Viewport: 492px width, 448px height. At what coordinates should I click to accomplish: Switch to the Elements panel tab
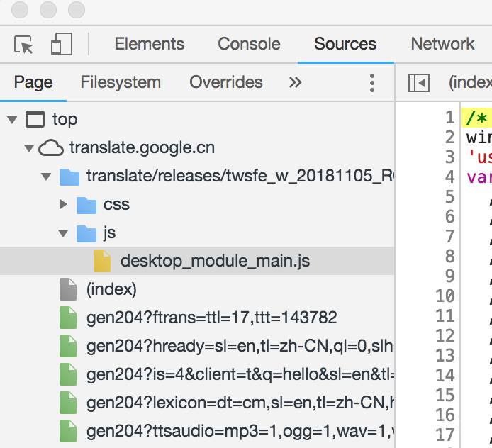(149, 44)
